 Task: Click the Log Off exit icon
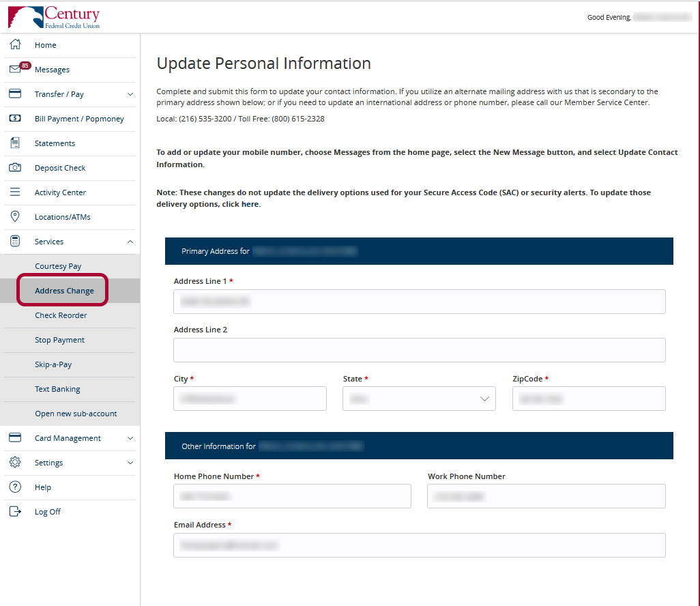(15, 511)
